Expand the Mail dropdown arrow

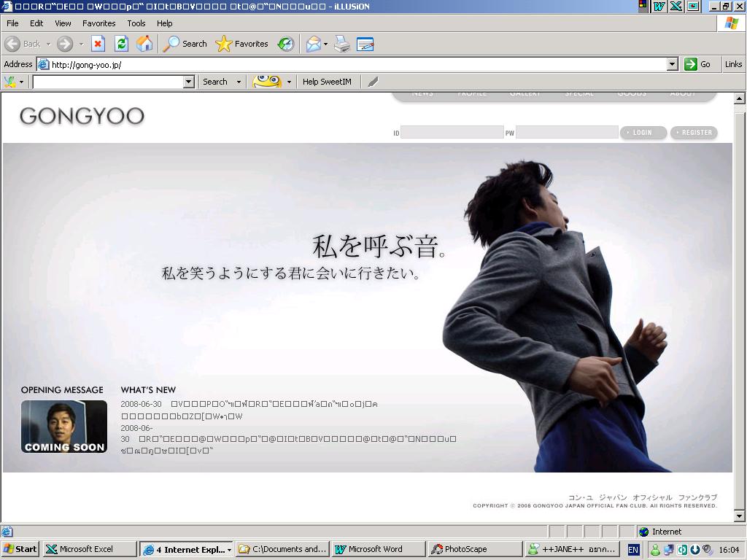(326, 44)
